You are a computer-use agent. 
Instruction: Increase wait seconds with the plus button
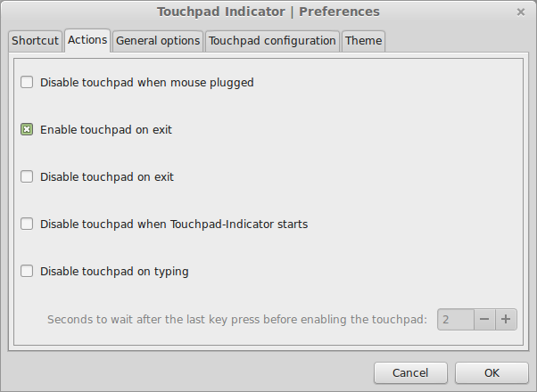click(506, 320)
